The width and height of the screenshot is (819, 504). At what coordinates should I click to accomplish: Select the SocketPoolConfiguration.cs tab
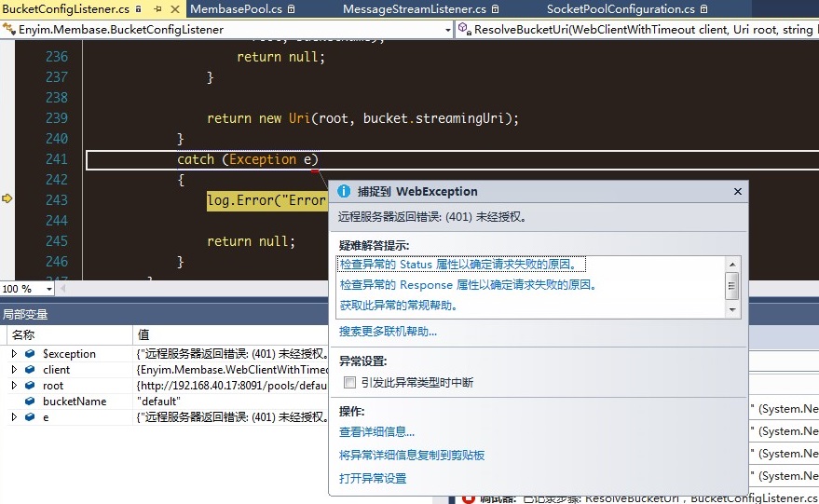coord(621,9)
